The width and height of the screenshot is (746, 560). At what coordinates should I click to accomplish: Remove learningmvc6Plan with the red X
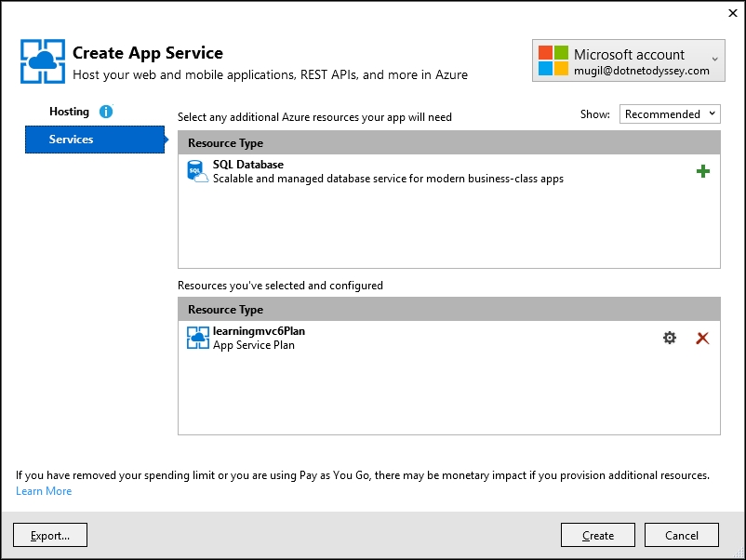point(702,339)
